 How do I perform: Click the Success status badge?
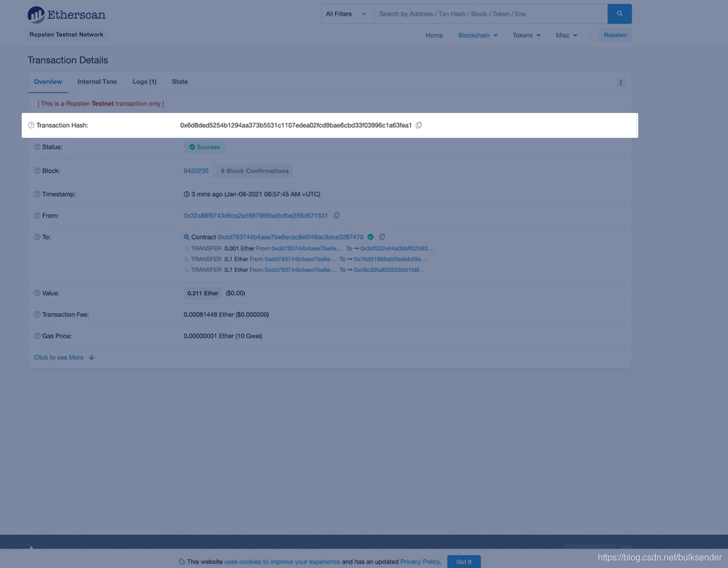point(204,147)
